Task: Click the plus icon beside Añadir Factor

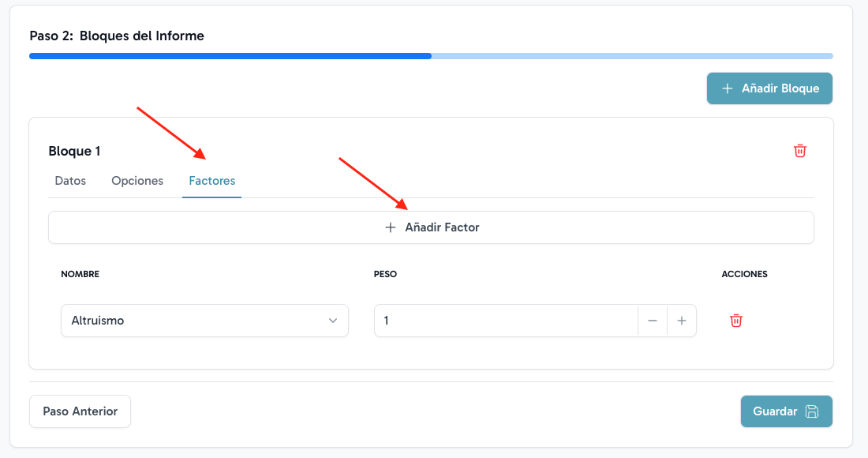Action: 390,227
